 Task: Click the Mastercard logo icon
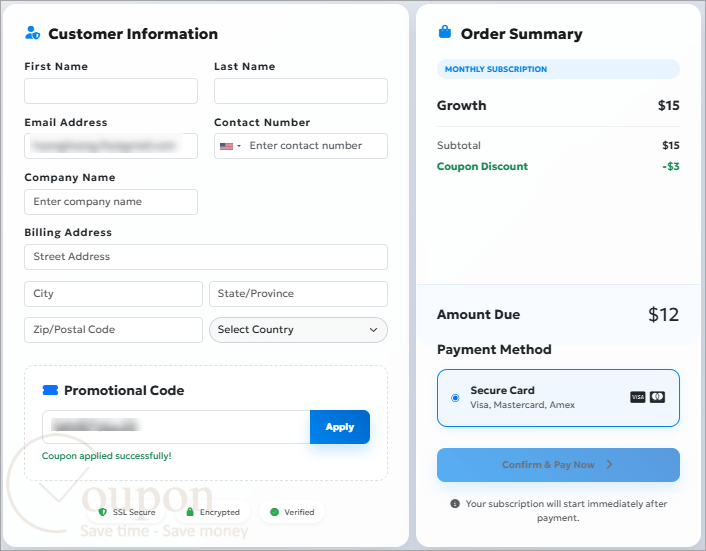coord(657,397)
